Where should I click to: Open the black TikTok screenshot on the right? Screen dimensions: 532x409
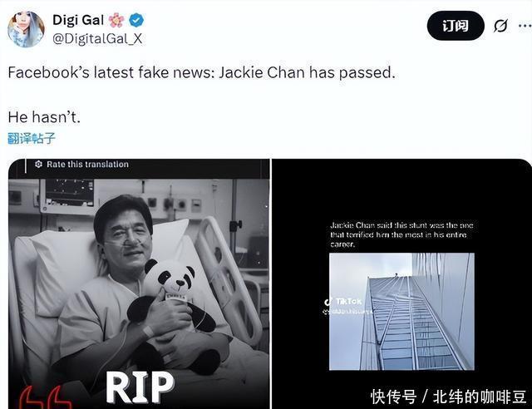401,283
